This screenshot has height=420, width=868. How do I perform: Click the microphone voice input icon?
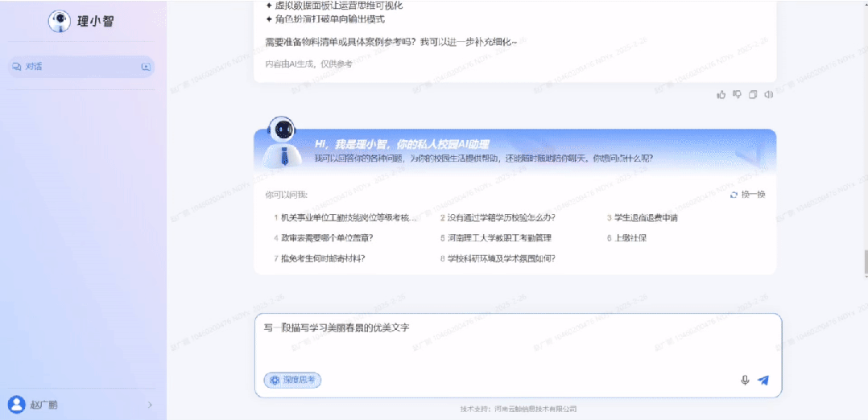[x=745, y=381]
